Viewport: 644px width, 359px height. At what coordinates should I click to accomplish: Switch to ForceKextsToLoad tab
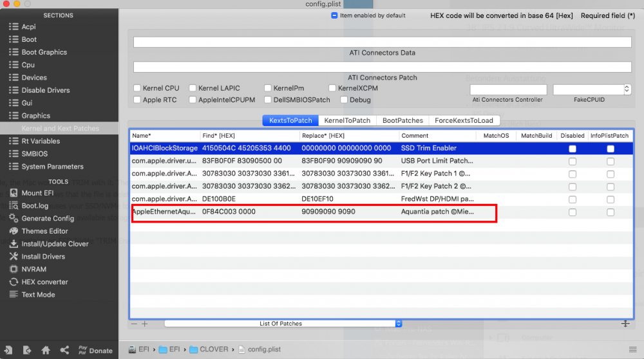coord(464,120)
